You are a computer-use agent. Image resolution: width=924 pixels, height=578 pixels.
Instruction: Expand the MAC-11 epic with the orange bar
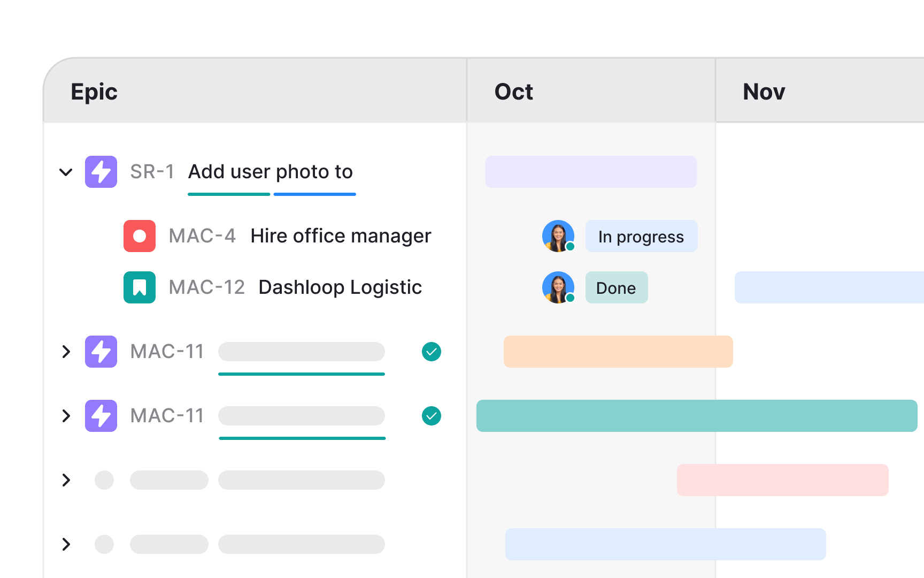point(66,352)
